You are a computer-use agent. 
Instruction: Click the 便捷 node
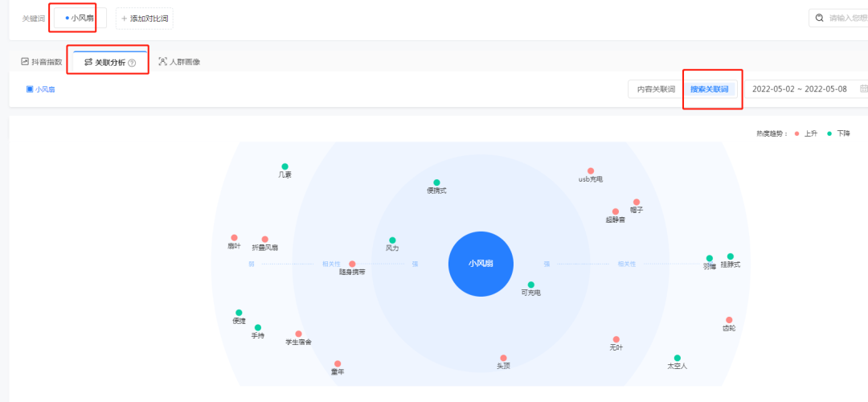[240, 313]
